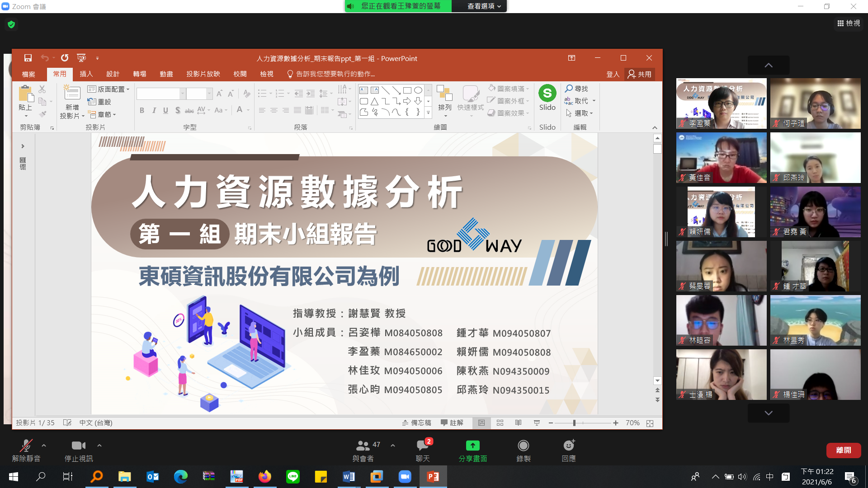Open the font size dropdown
868x488 pixels.
pyautogui.click(x=209, y=94)
